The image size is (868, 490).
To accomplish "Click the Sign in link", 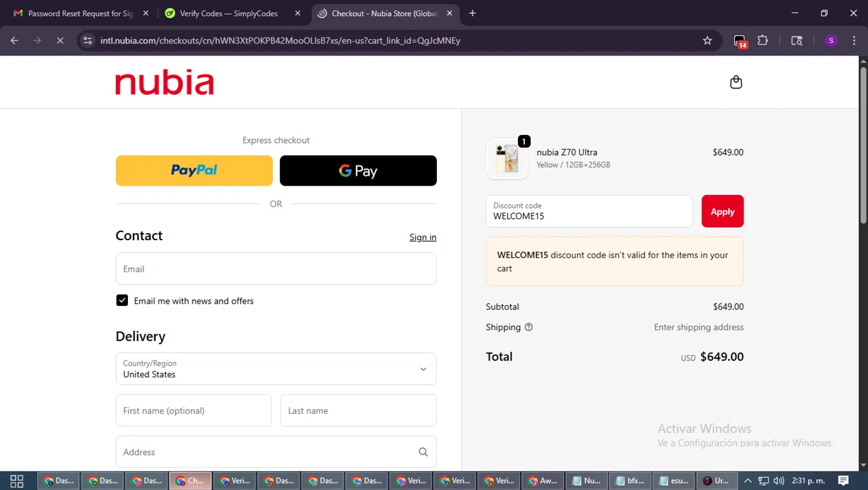I will [x=423, y=237].
